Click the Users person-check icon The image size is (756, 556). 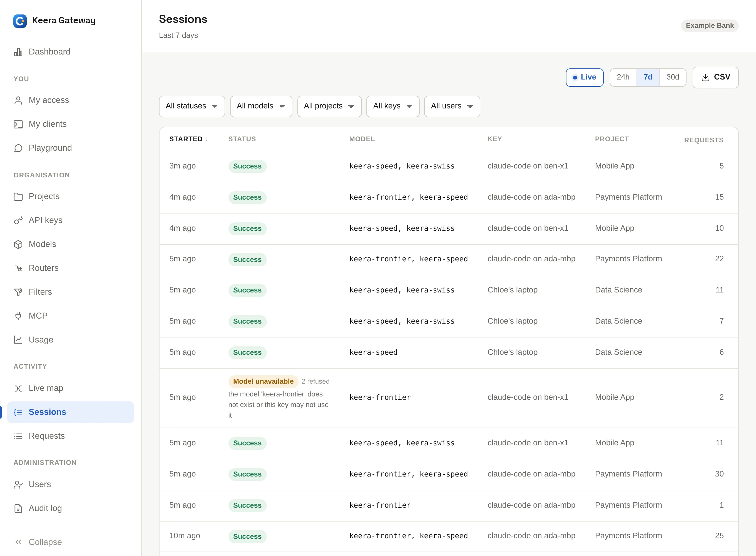coord(18,485)
